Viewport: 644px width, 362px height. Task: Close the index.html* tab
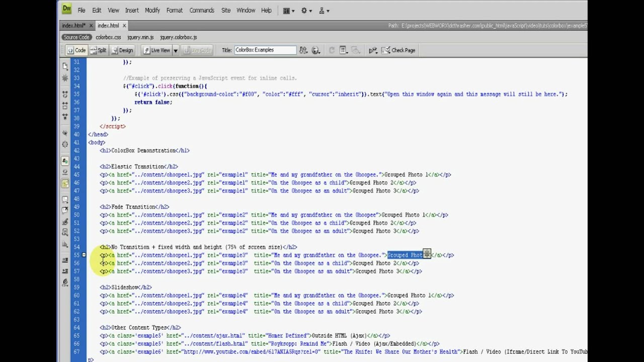coord(91,26)
